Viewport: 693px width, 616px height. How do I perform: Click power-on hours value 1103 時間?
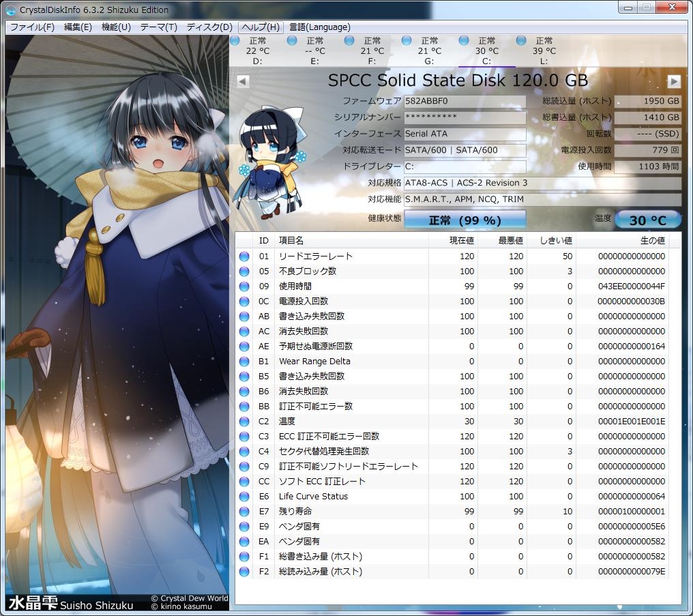[647, 166]
